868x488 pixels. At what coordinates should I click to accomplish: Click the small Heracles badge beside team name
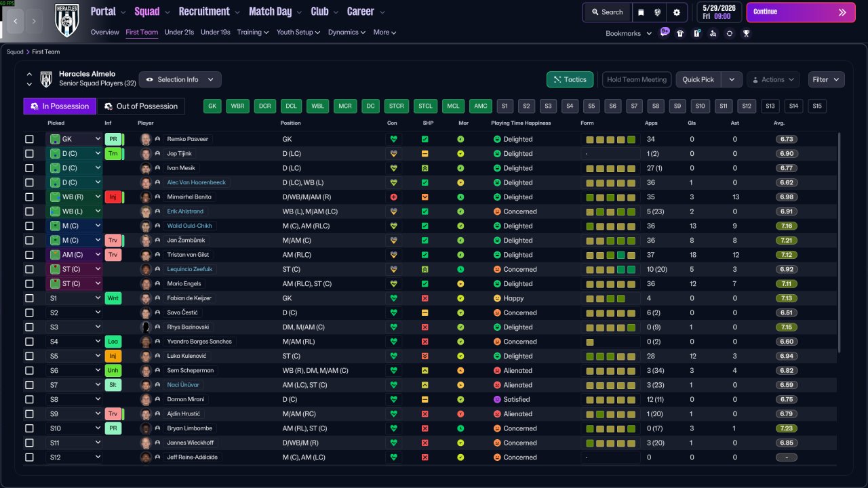(46, 79)
